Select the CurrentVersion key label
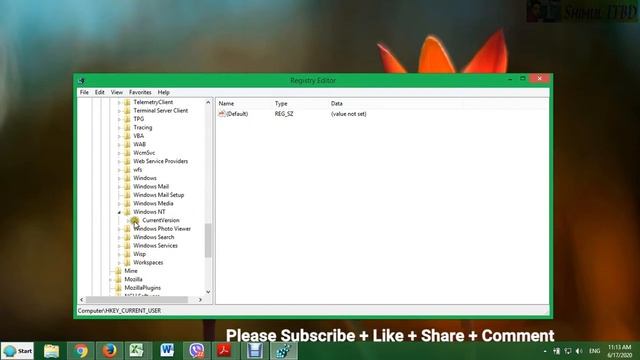The width and height of the screenshot is (640, 360). tap(161, 220)
